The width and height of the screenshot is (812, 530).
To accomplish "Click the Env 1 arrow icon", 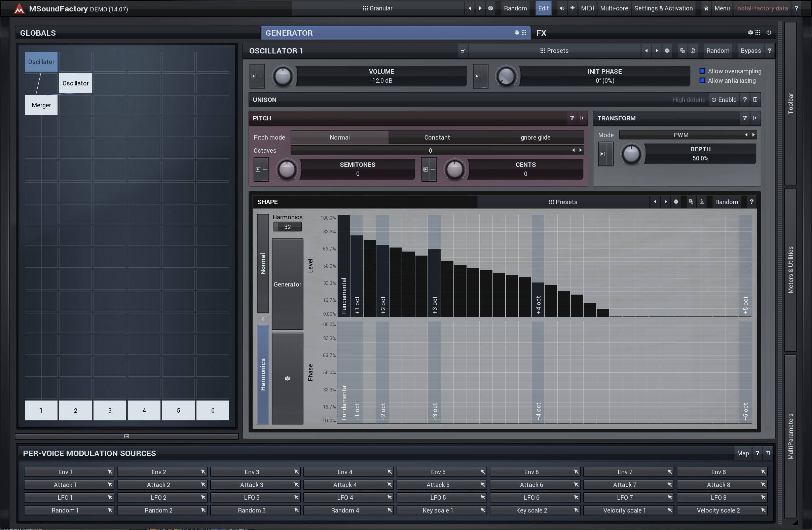I will point(110,472).
